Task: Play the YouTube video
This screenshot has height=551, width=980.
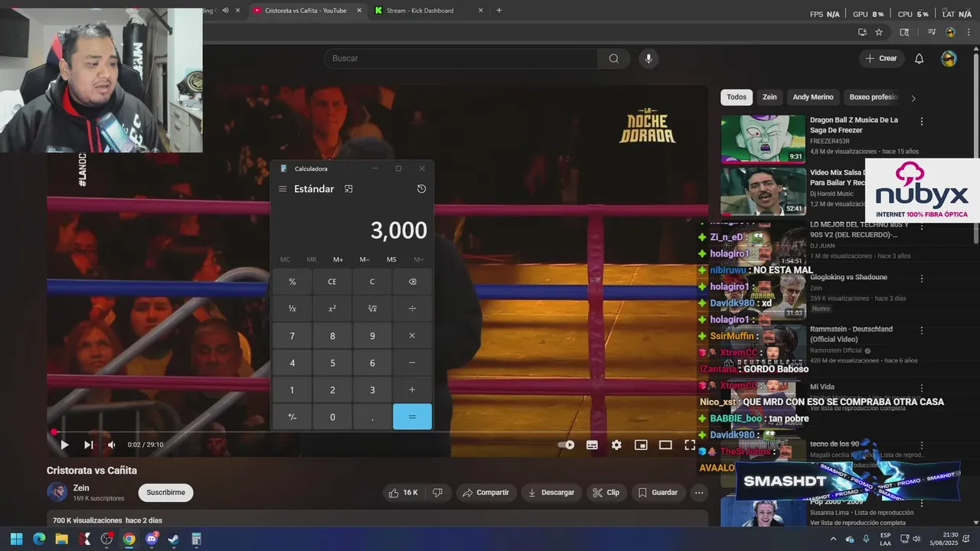Action: (64, 445)
